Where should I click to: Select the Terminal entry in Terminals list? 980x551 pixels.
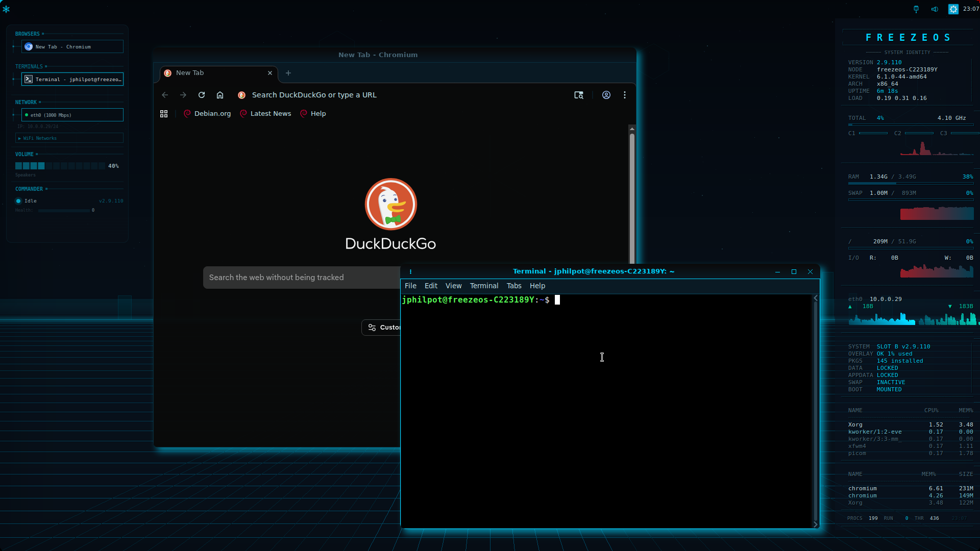point(72,79)
